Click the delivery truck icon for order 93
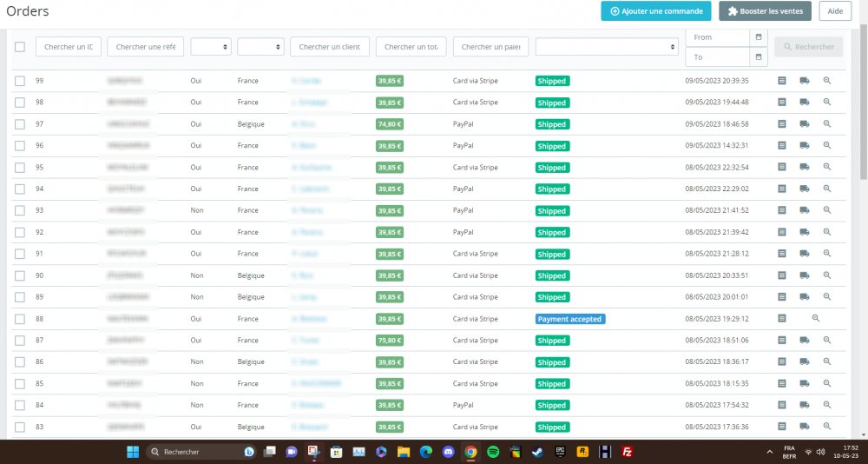This screenshot has width=868, height=464. pos(805,210)
